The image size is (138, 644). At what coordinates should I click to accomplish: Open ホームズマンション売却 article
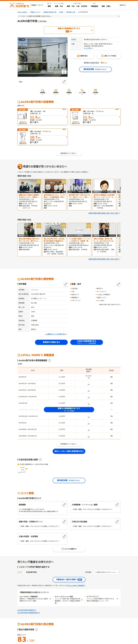coord(69,600)
